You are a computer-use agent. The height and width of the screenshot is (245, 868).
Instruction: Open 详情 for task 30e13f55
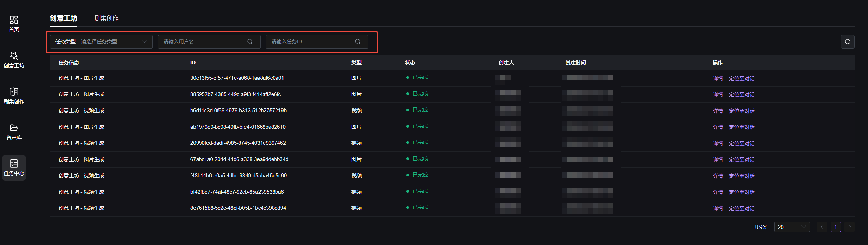click(x=718, y=78)
